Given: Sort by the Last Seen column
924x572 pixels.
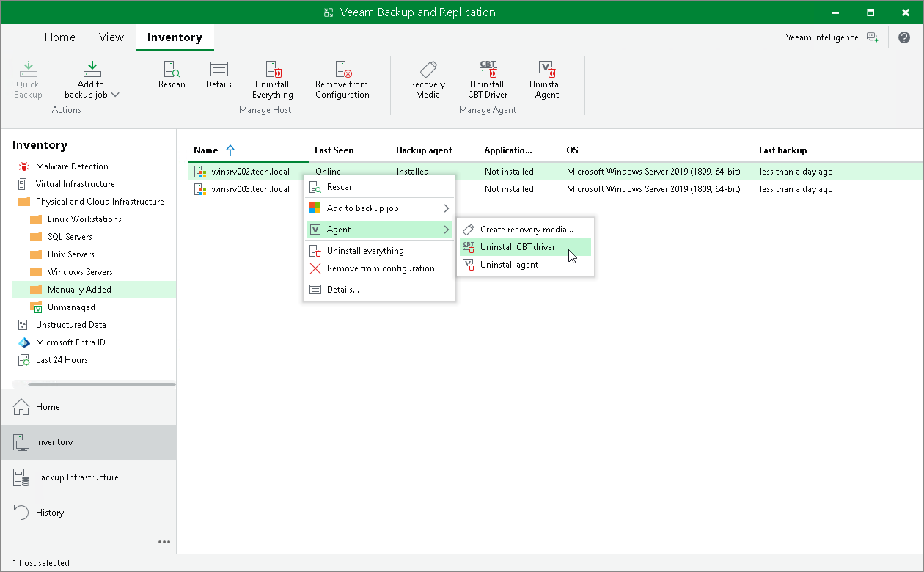Looking at the screenshot, I should pos(334,150).
